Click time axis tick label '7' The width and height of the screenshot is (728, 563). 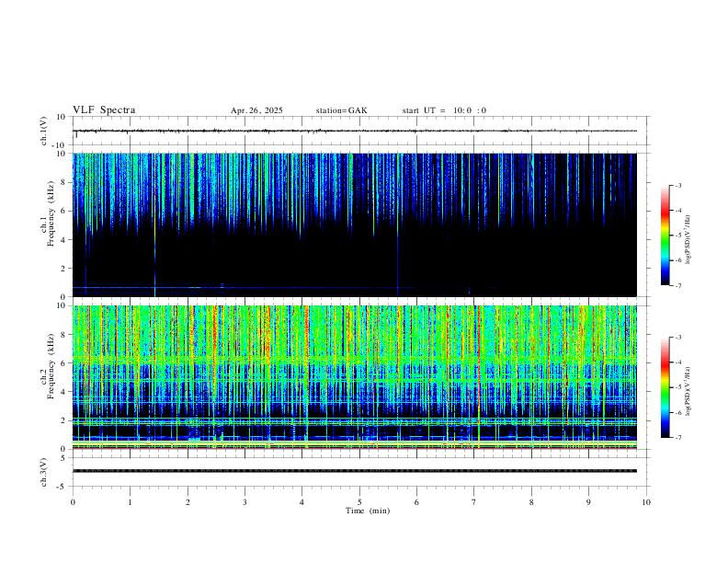(474, 502)
